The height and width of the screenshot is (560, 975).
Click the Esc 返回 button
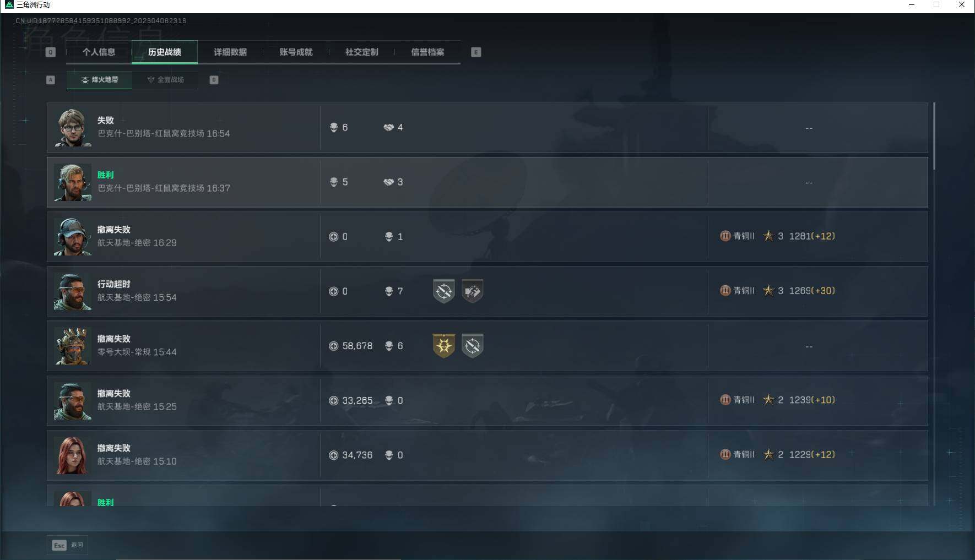point(67,545)
